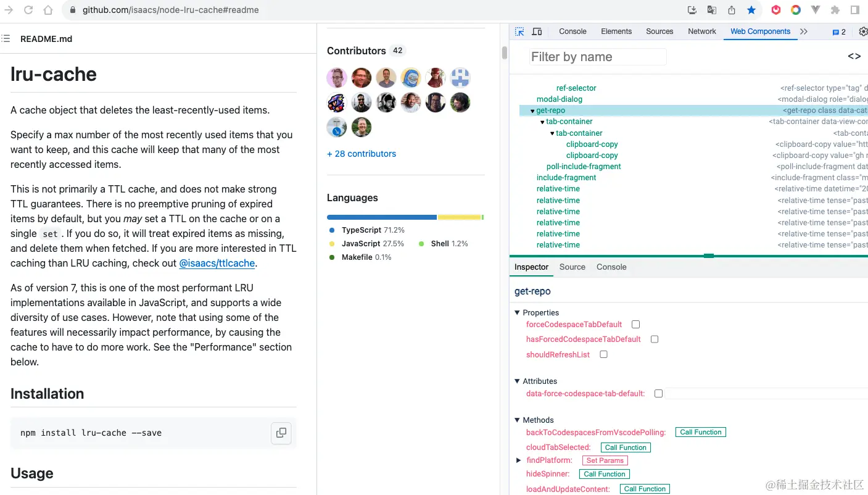Click the data-force-codespace-tab-default value field

(766, 393)
